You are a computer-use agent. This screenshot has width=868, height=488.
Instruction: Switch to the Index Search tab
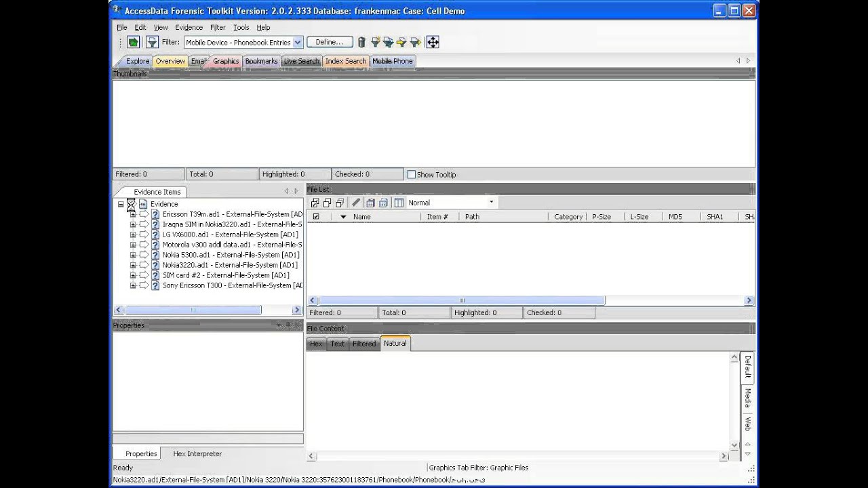[x=345, y=61]
